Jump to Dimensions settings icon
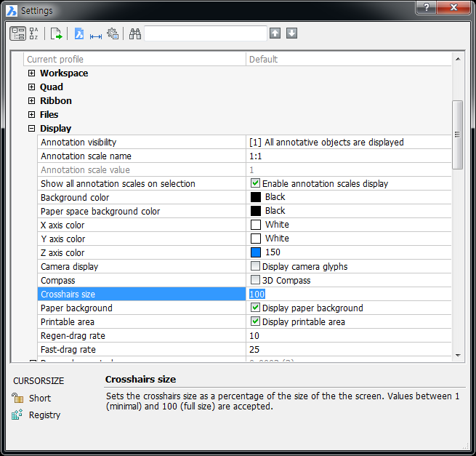 coord(96,36)
